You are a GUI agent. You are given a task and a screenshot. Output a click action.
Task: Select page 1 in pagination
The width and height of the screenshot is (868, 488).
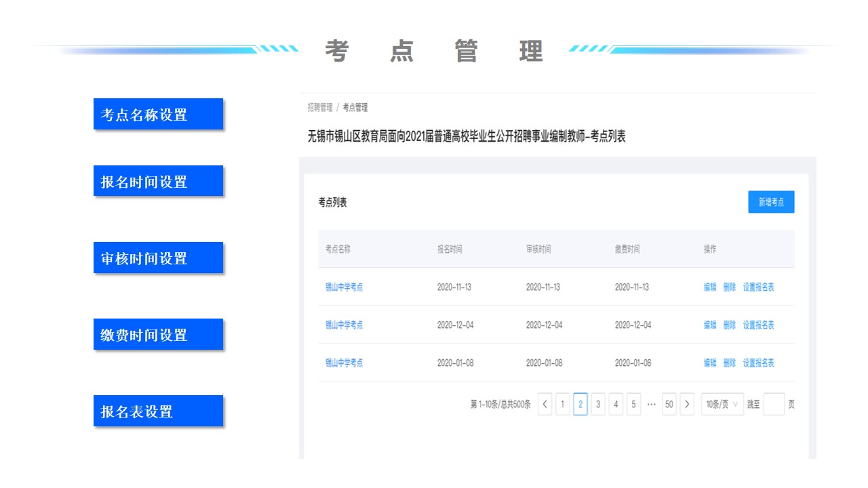tap(562, 404)
